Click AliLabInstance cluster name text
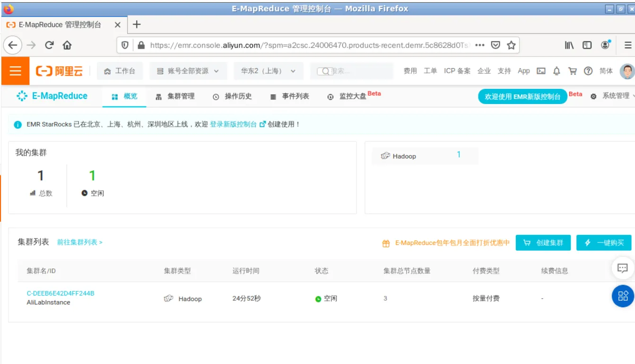 [x=48, y=302]
